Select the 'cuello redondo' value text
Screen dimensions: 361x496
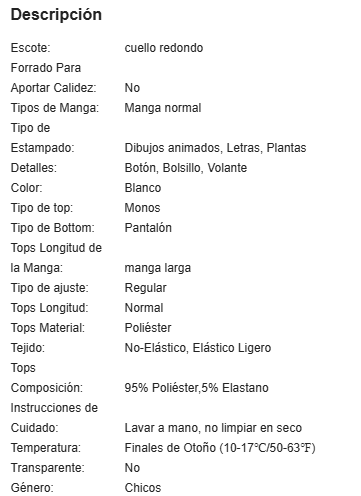164,48
